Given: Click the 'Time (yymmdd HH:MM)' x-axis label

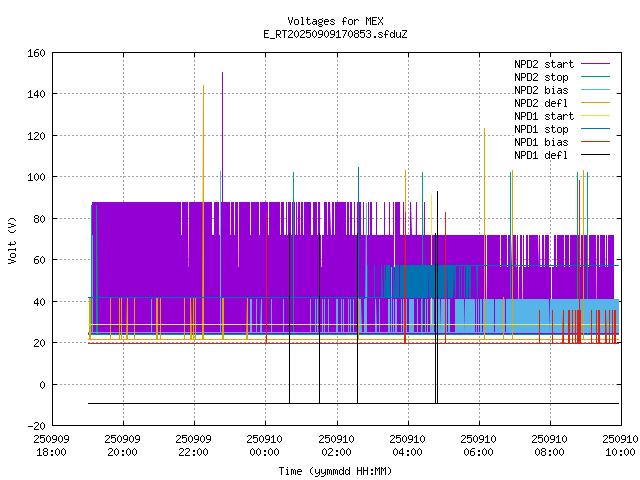Looking at the screenshot, I should pyautogui.click(x=334, y=471).
